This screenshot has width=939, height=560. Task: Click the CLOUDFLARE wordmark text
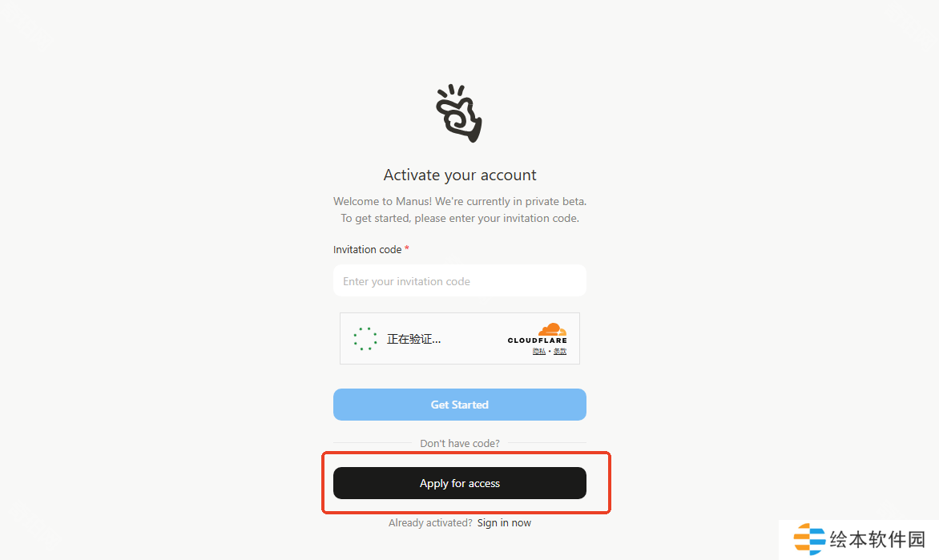(x=537, y=340)
